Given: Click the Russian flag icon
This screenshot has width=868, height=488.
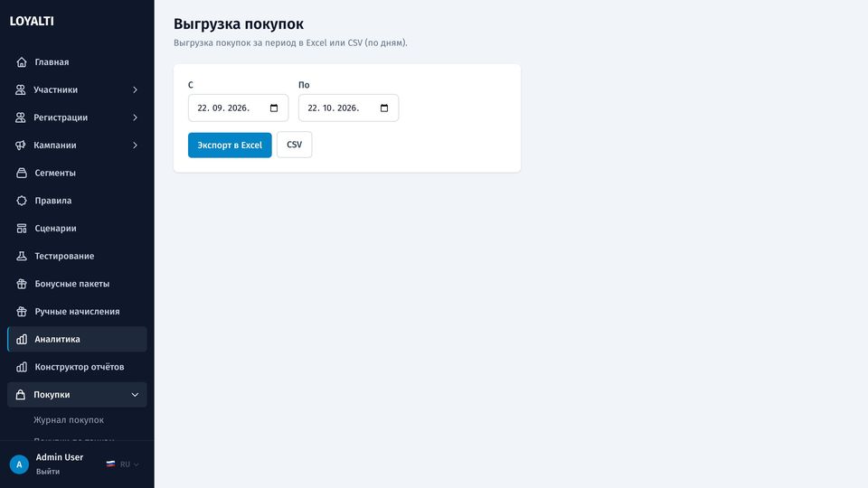Looking at the screenshot, I should (110, 465).
